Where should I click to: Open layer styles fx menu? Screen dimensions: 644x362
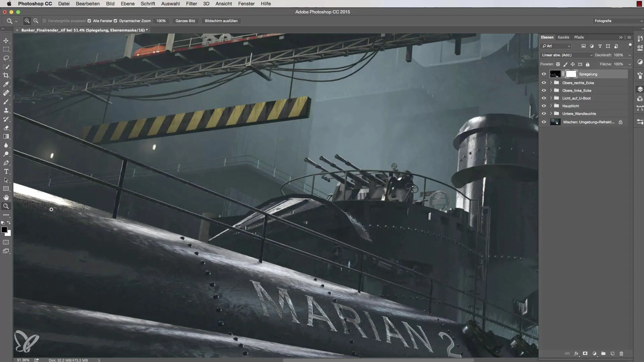click(x=576, y=354)
